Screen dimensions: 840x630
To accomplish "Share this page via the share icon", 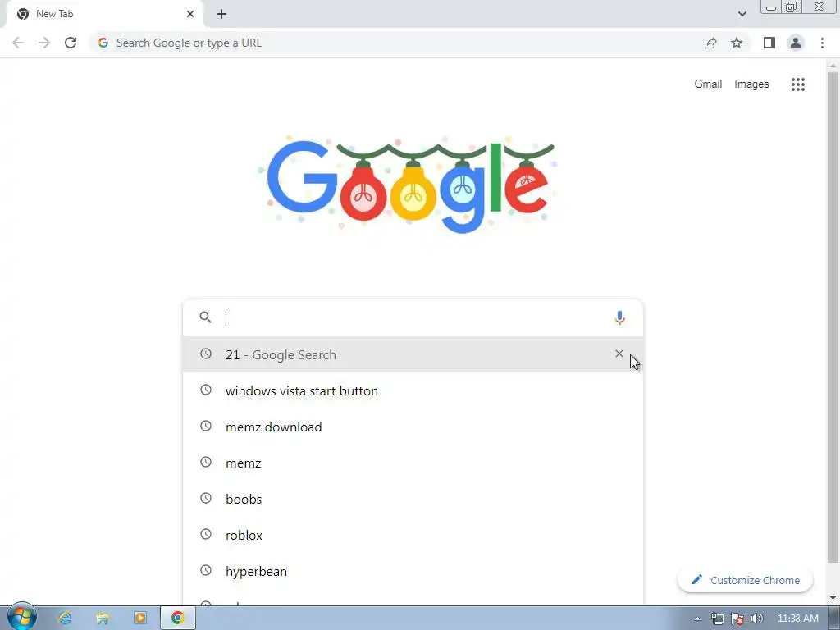I will [710, 43].
